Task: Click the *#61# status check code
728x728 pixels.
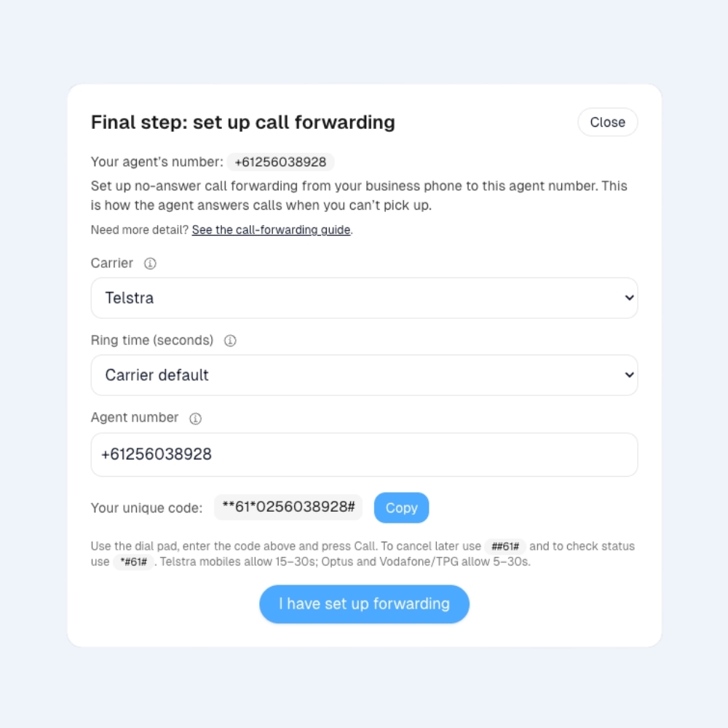Action: 133,562
